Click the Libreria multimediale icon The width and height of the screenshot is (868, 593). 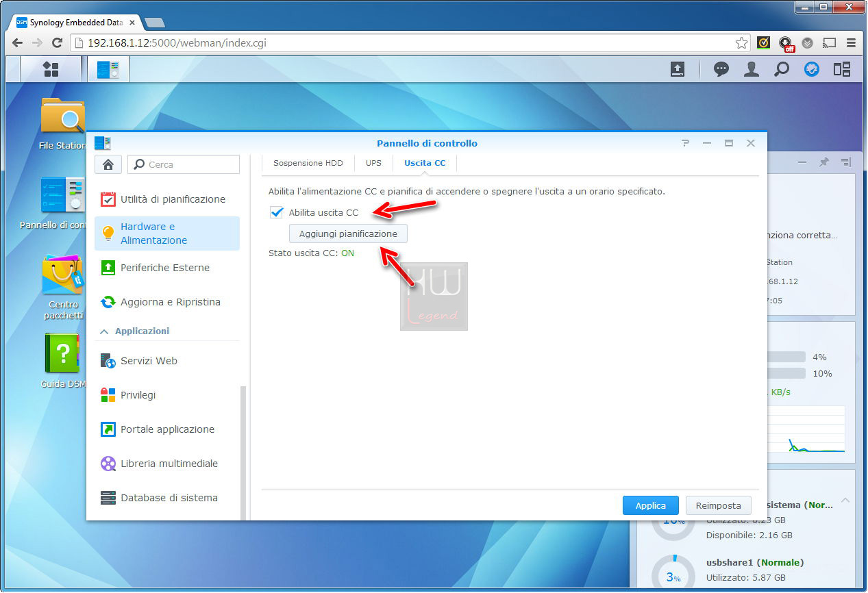108,464
